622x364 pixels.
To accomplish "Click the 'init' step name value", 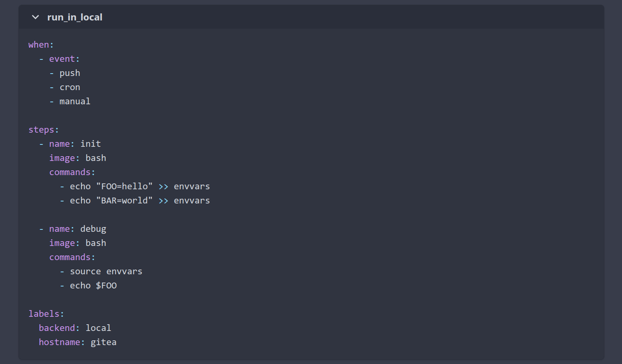I will pos(91,144).
